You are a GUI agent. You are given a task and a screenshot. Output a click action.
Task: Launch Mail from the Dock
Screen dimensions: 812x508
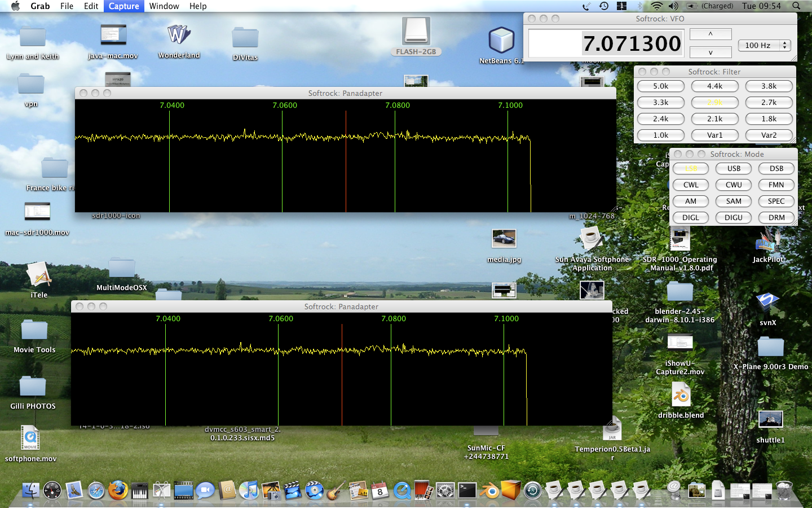[74, 490]
